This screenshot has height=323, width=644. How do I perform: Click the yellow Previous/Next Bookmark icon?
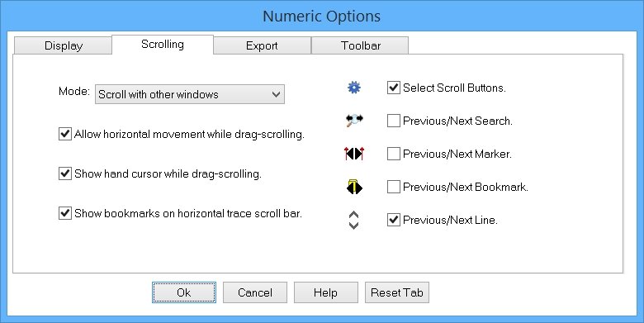point(354,187)
